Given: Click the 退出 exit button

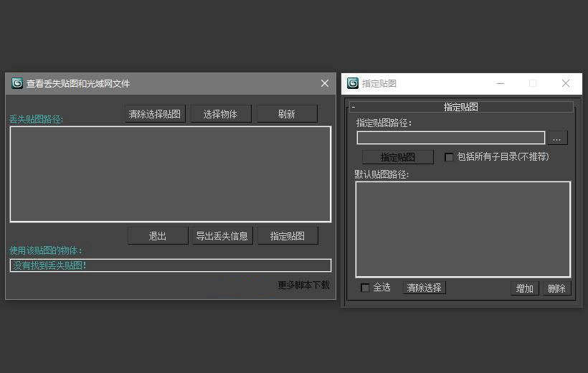Looking at the screenshot, I should (158, 236).
